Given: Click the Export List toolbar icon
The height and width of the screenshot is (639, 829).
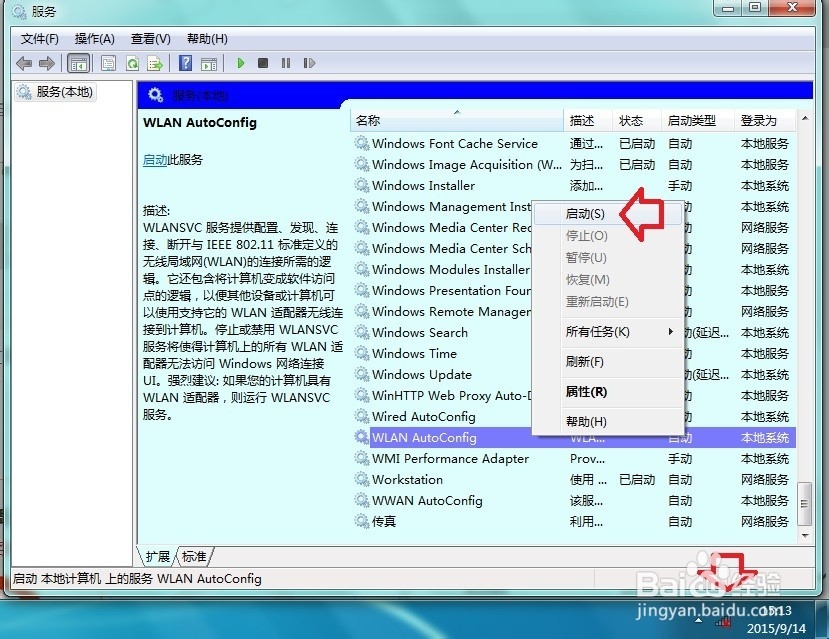Looking at the screenshot, I should (x=155, y=64).
